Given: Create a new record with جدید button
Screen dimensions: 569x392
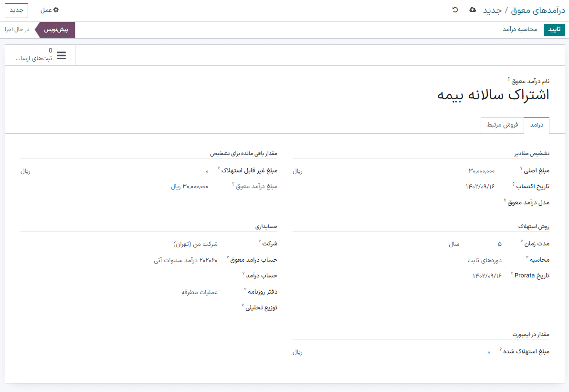Looking at the screenshot, I should coord(16,10).
